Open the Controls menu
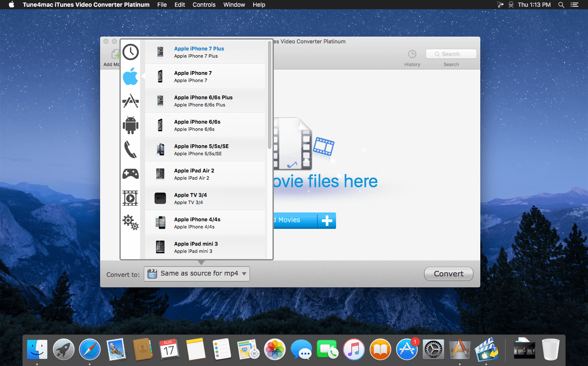Screen dimensions: 588x366 coord(204,5)
